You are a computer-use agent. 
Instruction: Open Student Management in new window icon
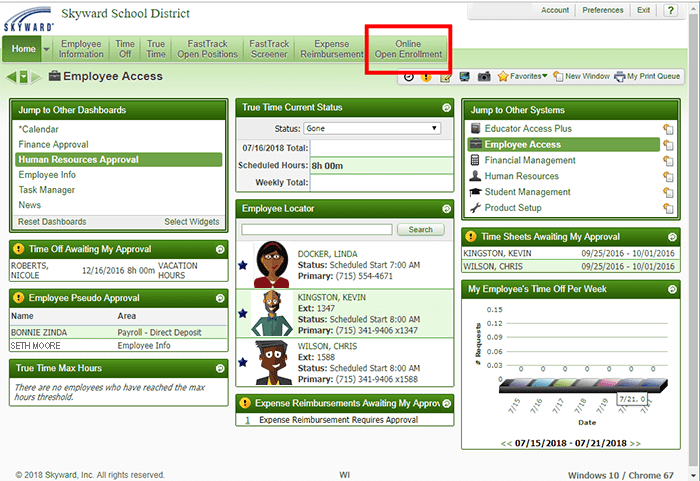[x=668, y=192]
